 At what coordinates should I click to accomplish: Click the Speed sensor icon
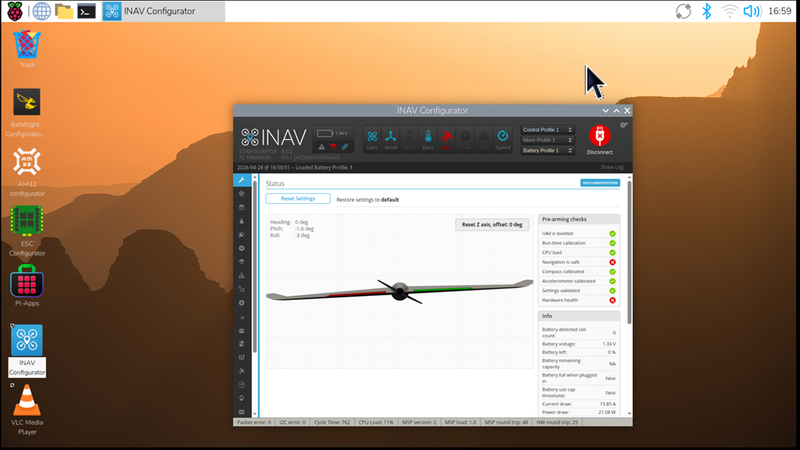502,138
